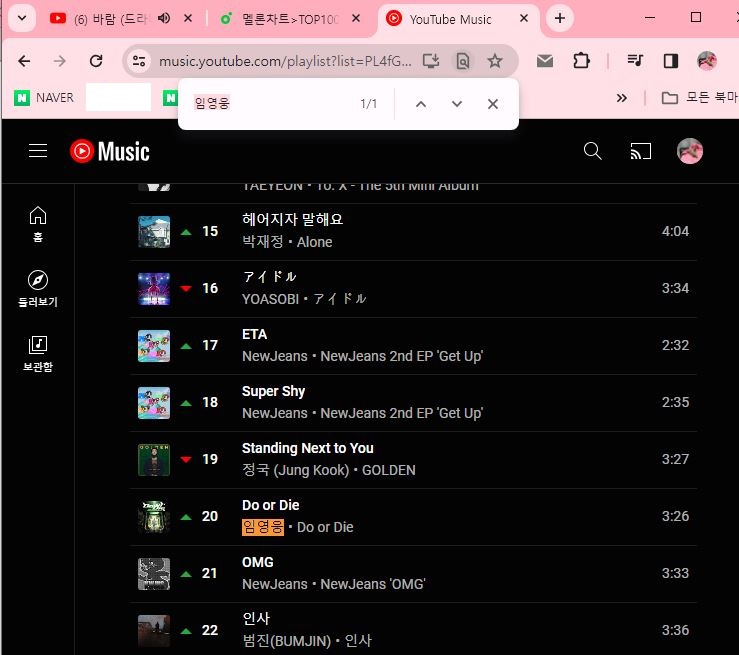Close the 멜론차트 tab

coord(356,18)
